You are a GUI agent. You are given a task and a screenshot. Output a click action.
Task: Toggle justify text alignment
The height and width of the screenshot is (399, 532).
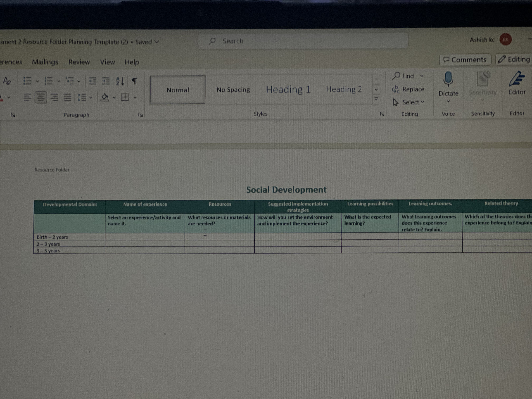point(67,97)
